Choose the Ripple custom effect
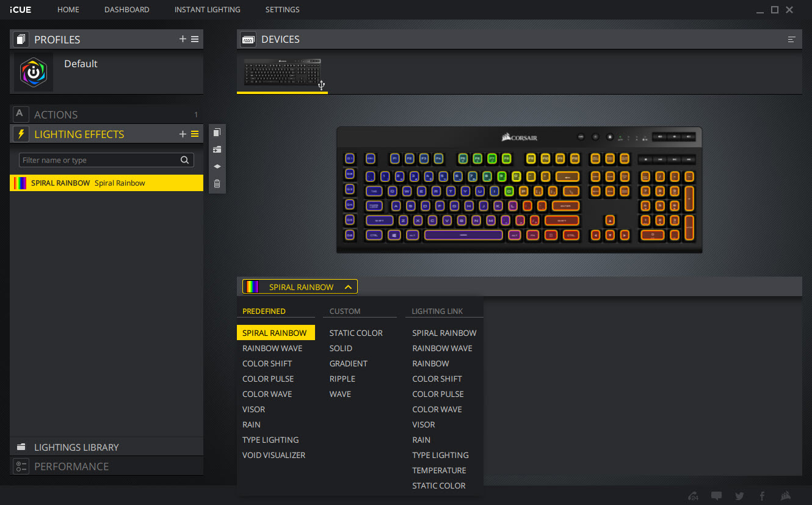The height and width of the screenshot is (505, 812). 342,379
